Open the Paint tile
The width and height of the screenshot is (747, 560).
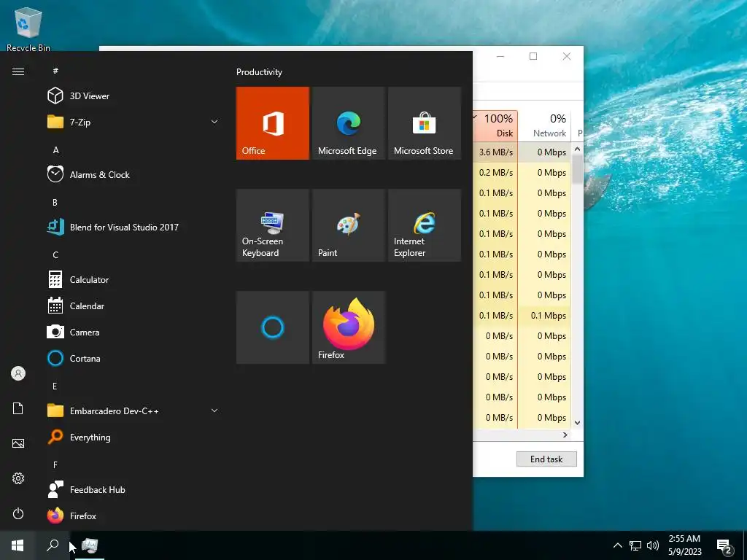click(349, 225)
